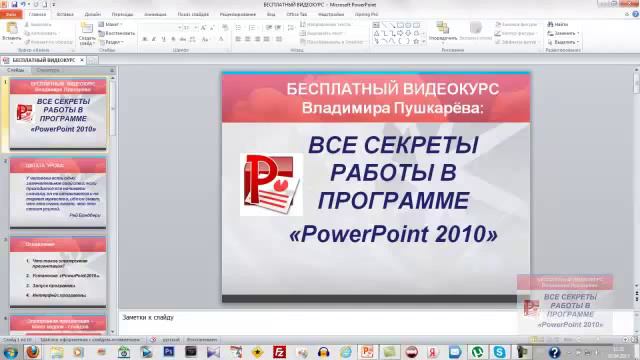640x360 pixels.
Task: Increase font size with the larger A icon
Action: [x=203, y=27]
